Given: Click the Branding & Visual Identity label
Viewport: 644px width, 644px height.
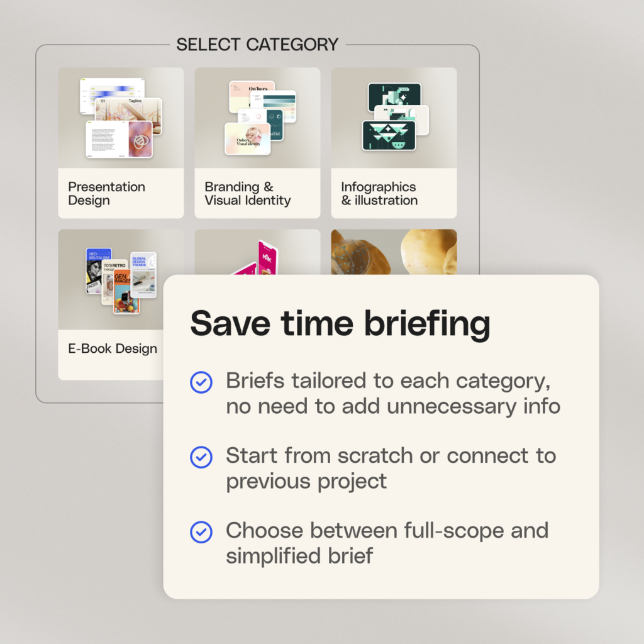Looking at the screenshot, I should pos(248,194).
